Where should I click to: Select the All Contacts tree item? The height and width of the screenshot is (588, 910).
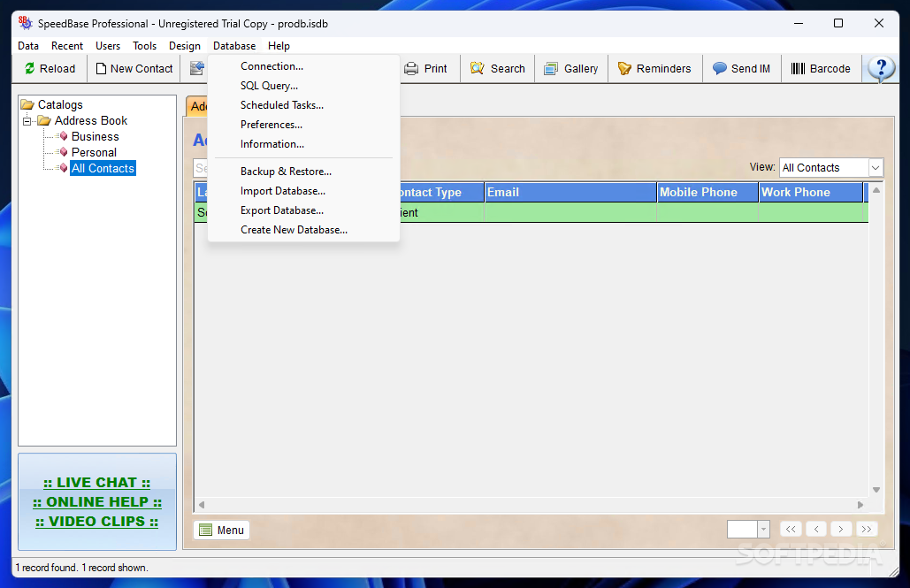tap(103, 168)
